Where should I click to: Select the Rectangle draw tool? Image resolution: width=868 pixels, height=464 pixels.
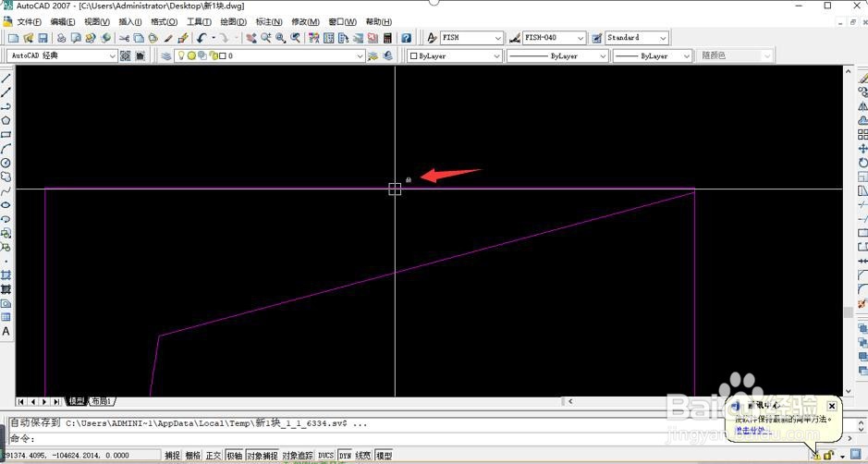pos(6,135)
